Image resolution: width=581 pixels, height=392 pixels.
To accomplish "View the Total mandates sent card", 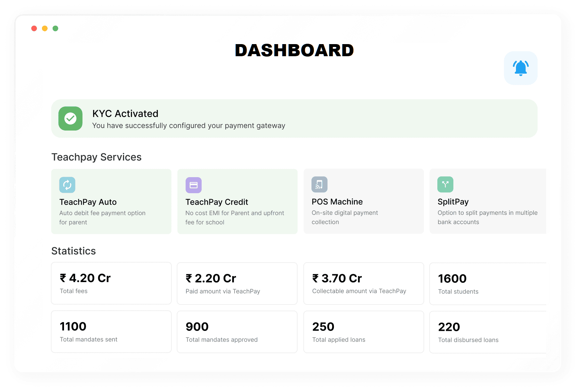I will pyautogui.click(x=111, y=332).
